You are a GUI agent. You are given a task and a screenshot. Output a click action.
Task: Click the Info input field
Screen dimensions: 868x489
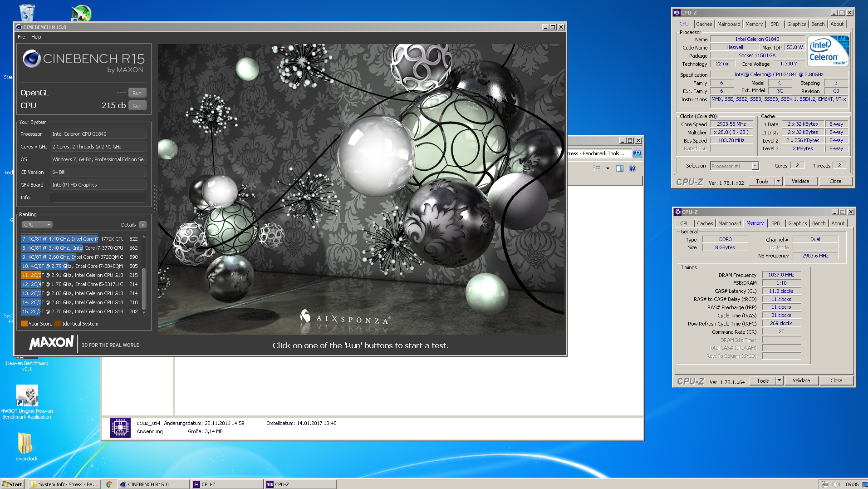pos(98,198)
